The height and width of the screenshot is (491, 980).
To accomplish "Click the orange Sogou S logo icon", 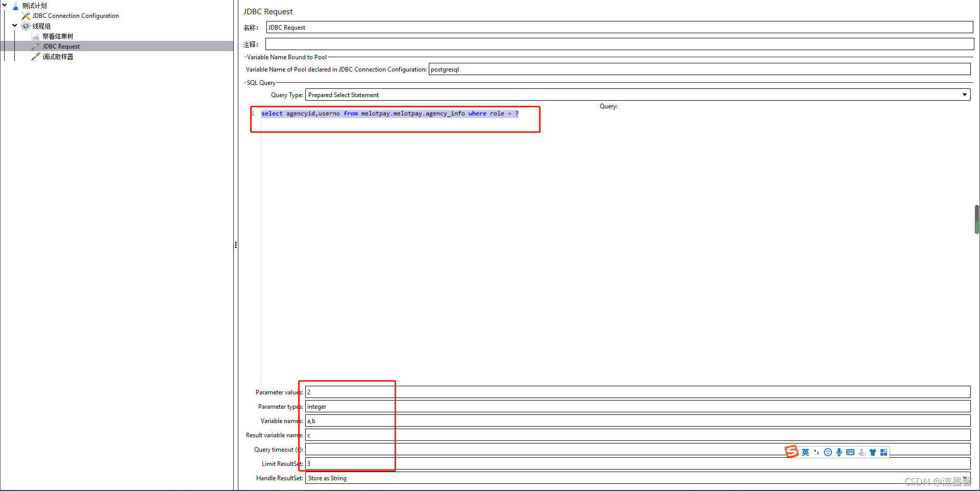I will point(791,452).
